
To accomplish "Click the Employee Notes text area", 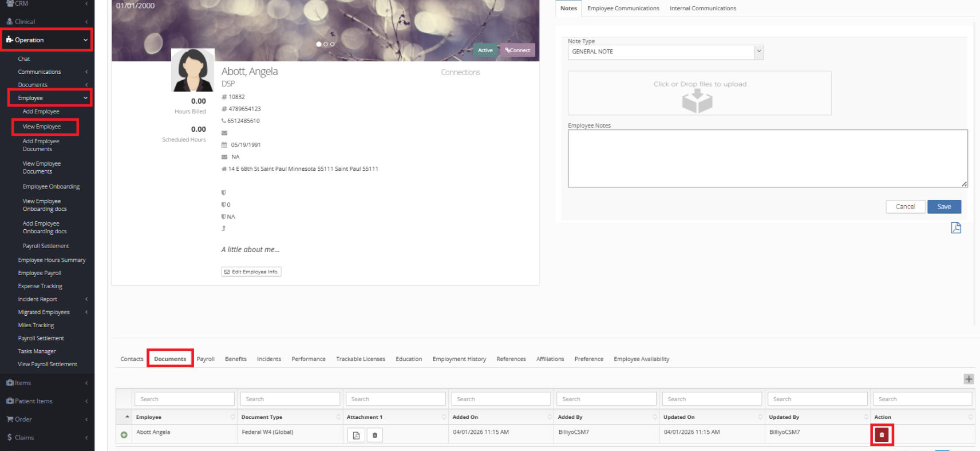I will [767, 158].
